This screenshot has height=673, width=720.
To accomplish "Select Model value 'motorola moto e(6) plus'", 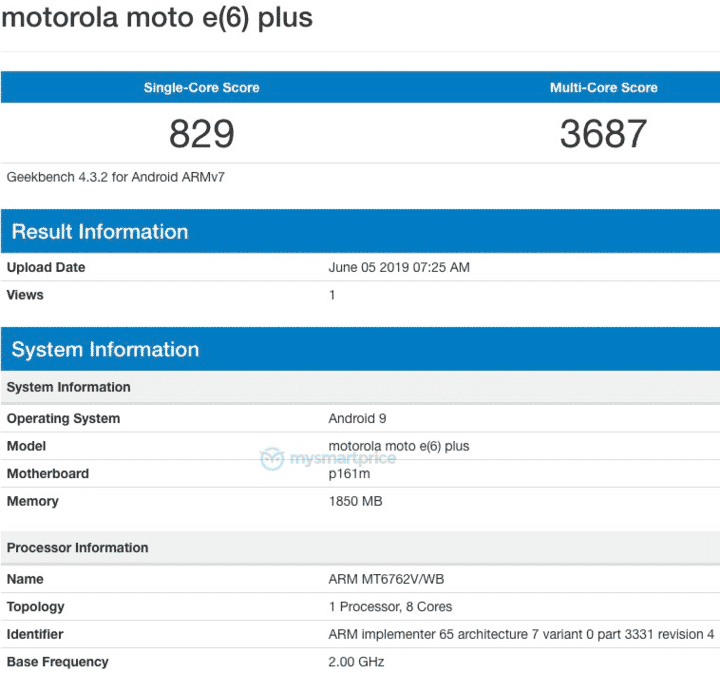I will click(399, 446).
